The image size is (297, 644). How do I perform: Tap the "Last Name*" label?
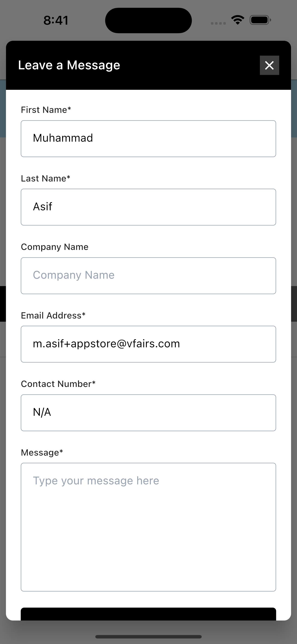click(46, 179)
